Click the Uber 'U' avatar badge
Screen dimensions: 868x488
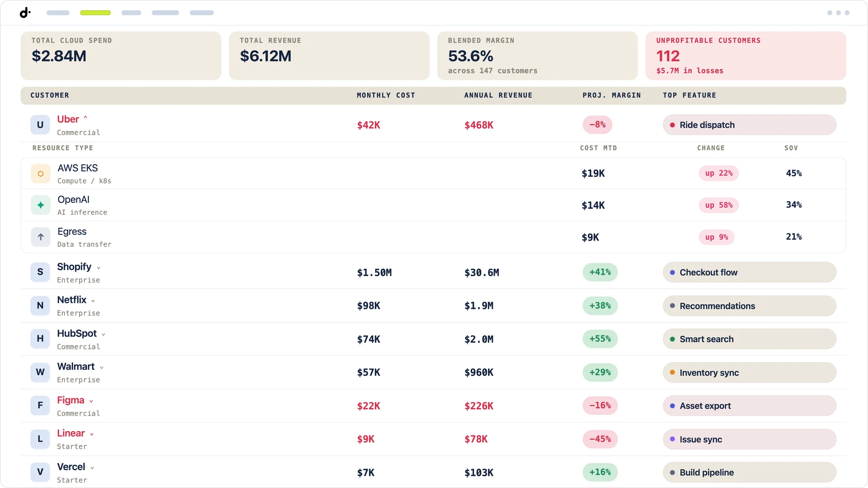tap(40, 125)
